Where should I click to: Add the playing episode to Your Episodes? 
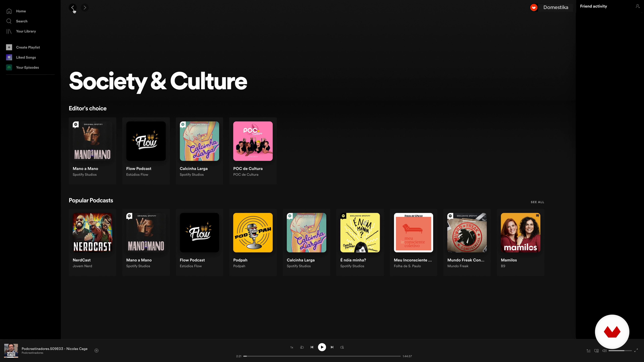[96, 350]
